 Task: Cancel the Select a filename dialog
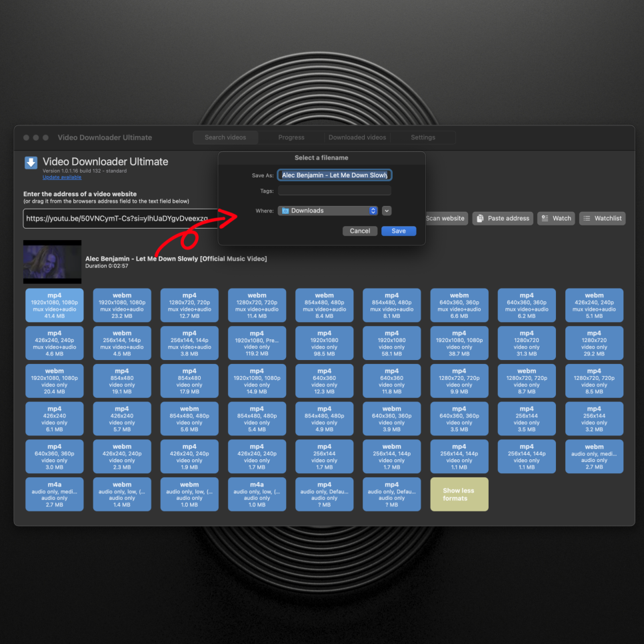point(360,231)
